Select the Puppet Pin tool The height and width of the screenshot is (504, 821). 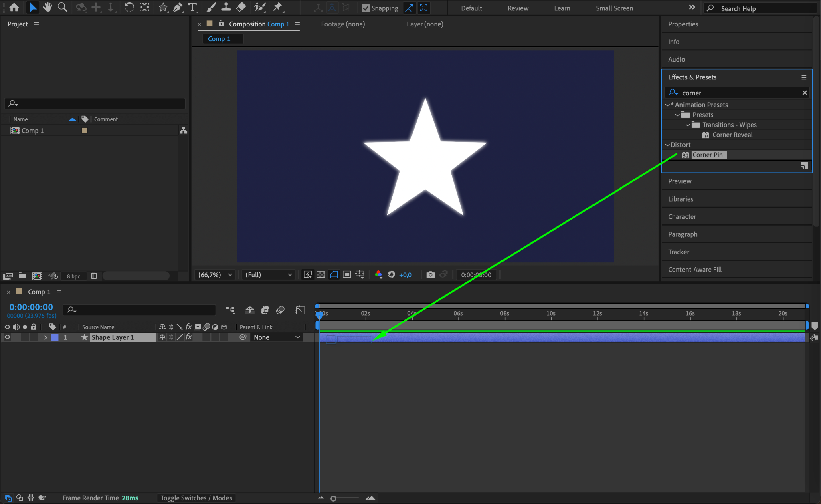click(277, 7)
